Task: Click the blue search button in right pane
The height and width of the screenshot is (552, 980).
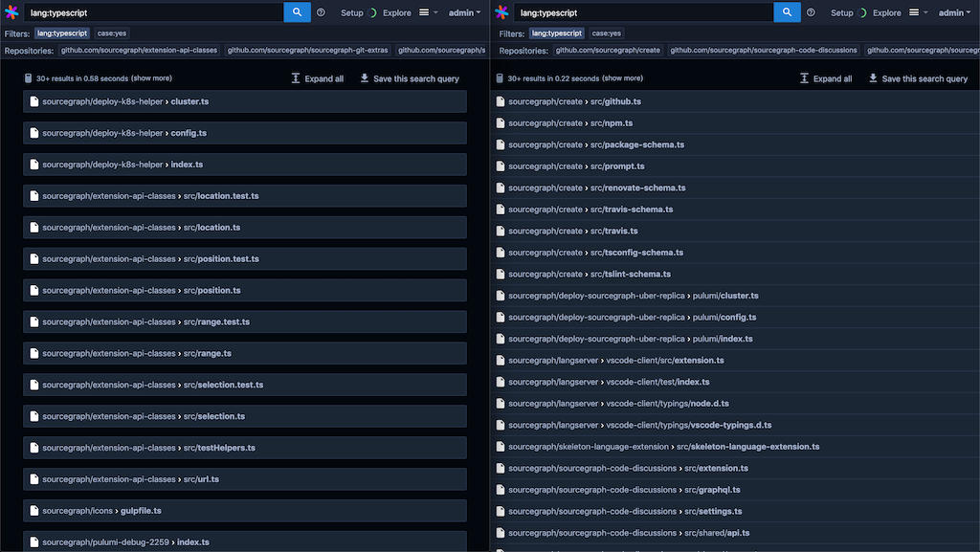Action: click(787, 11)
